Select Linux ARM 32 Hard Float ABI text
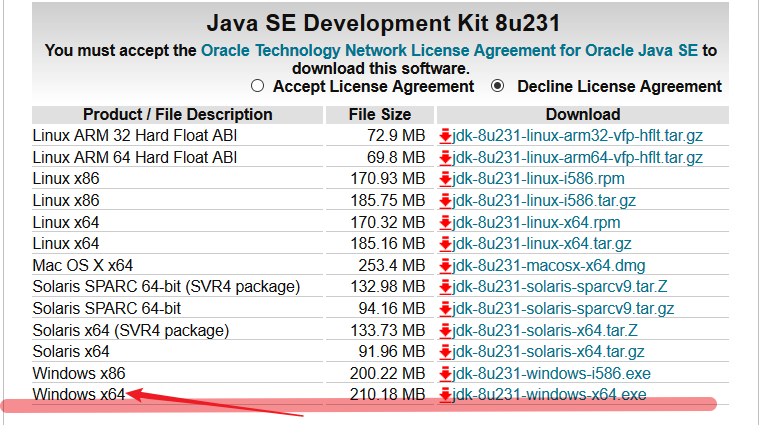This screenshot has height=425, width=761. [135, 136]
